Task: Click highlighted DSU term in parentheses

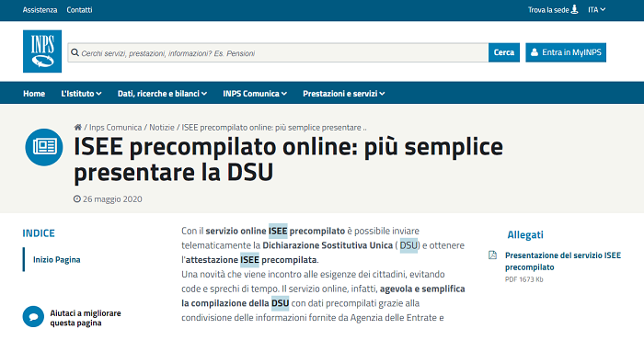Action: pyautogui.click(x=408, y=245)
